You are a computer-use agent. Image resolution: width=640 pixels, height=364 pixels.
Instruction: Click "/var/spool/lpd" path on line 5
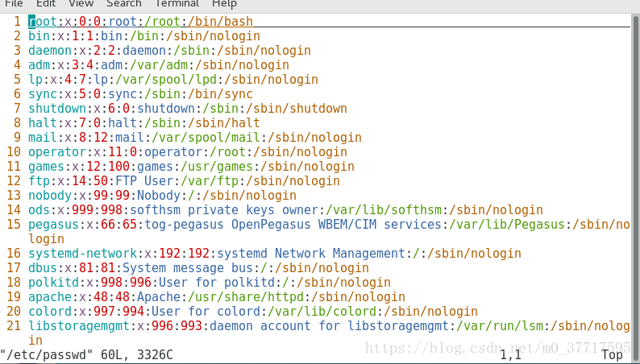[x=167, y=80]
